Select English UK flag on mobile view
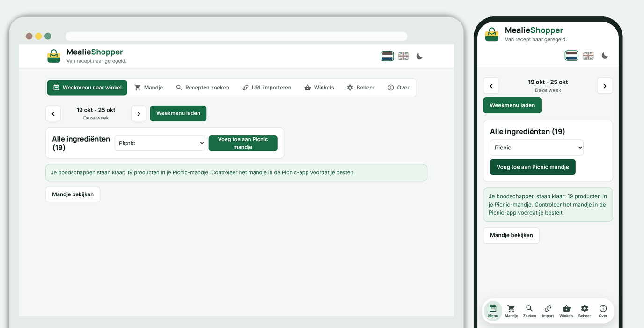 (x=588, y=56)
